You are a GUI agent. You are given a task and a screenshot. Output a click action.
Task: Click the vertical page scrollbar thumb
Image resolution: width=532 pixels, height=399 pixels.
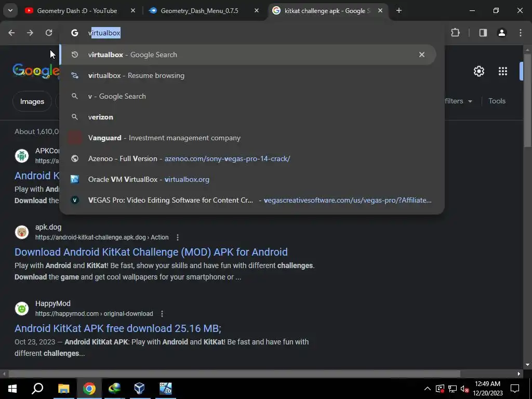527,100
